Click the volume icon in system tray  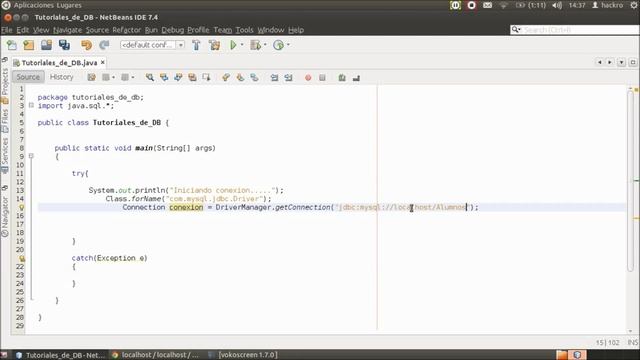pos(557,5)
